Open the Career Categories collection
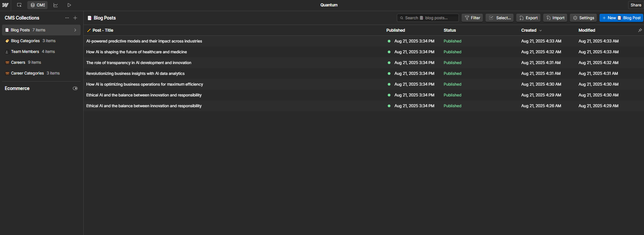 coord(41,73)
